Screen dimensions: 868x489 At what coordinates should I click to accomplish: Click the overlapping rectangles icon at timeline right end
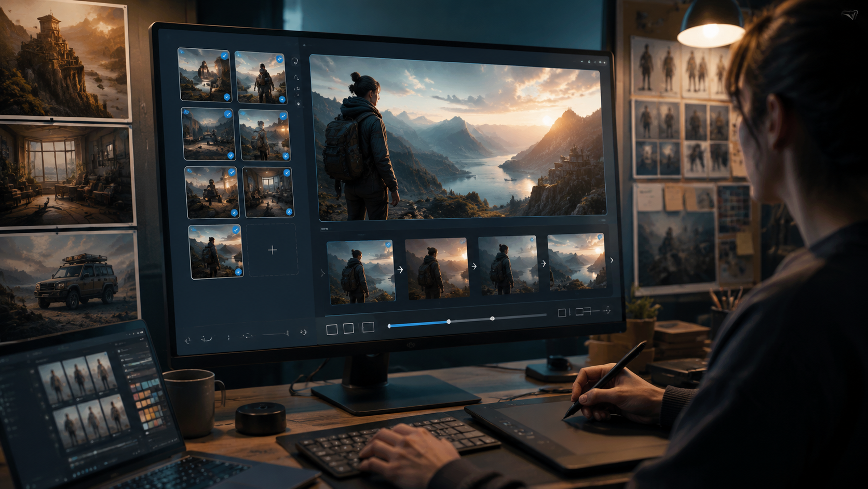tap(582, 311)
